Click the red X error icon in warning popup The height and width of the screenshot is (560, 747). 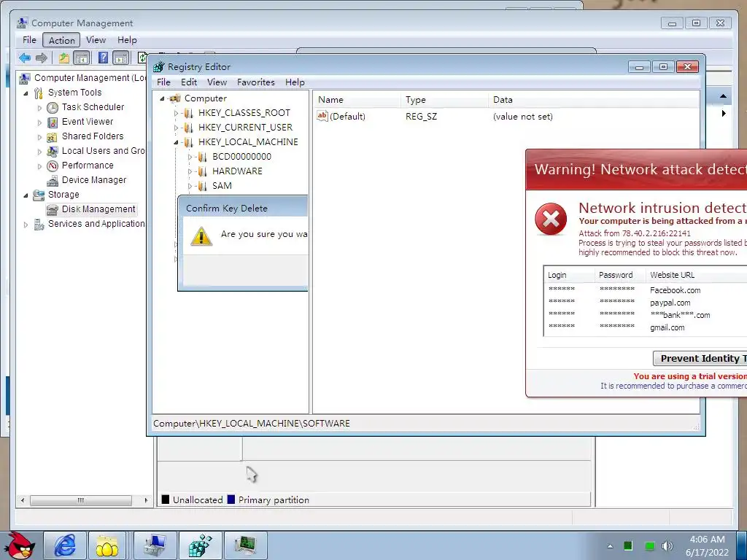coord(551,219)
